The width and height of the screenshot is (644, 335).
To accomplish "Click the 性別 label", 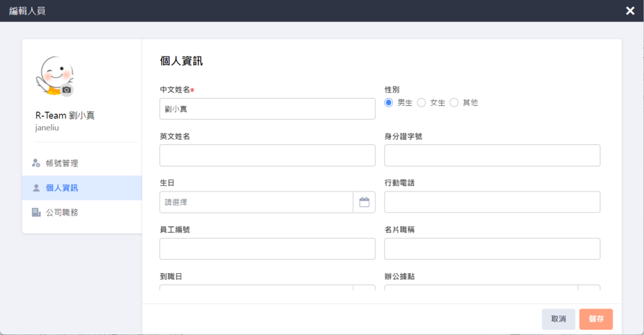I will point(392,90).
